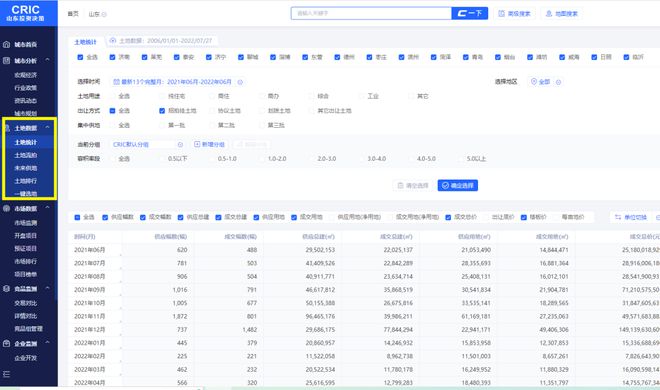The width and height of the screenshot is (660, 390).
Task: Check the 5.0以上 容积率段 option
Action: coord(460,159)
